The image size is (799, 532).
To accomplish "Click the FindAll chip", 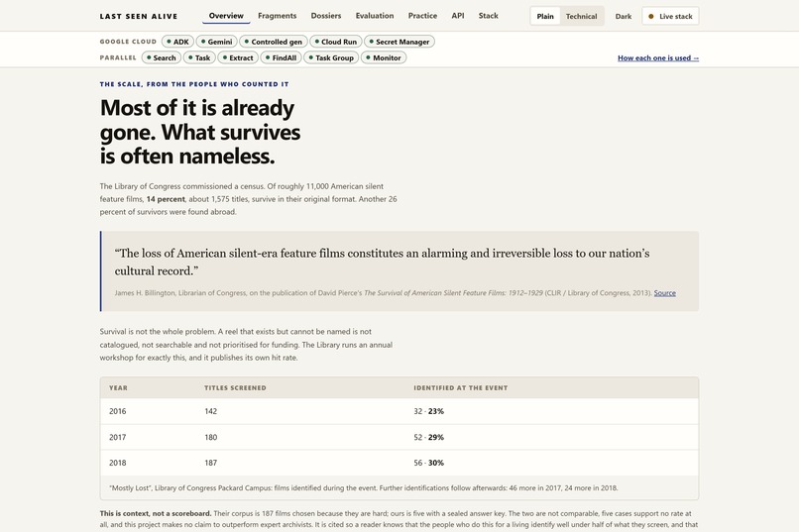I will [281, 57].
